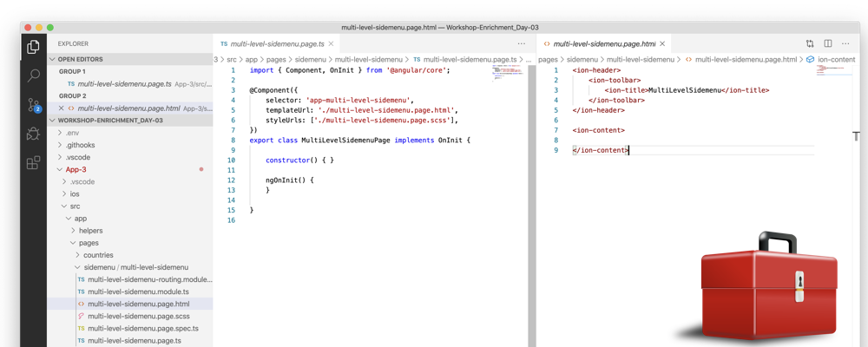Click ion-content in the breadcrumb bar
The height and width of the screenshot is (347, 868).
(836, 60)
